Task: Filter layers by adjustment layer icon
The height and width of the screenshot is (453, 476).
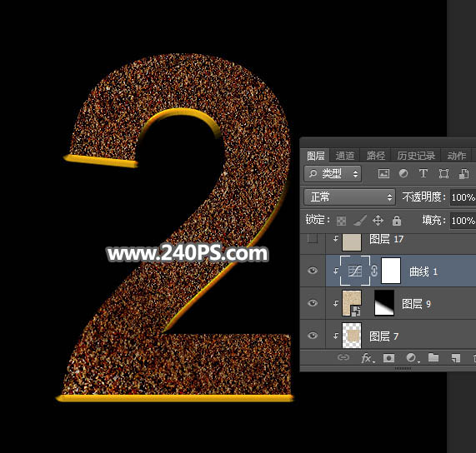Action: [403, 173]
